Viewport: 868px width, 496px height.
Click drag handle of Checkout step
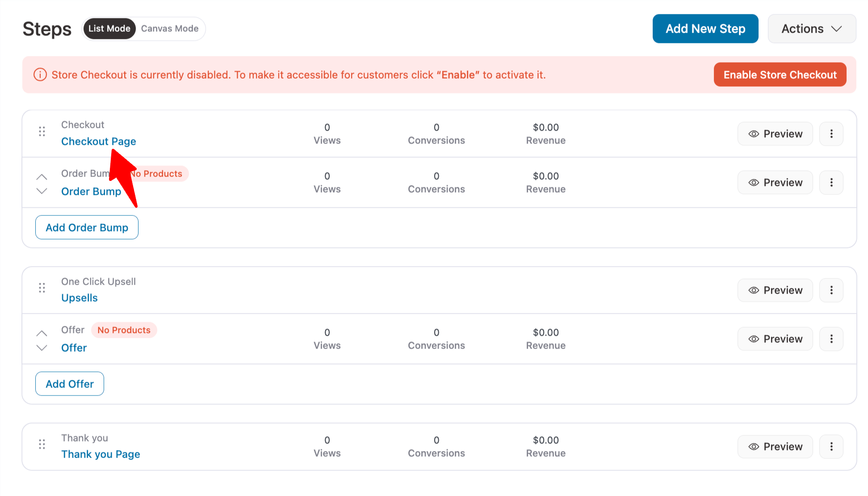tap(42, 131)
